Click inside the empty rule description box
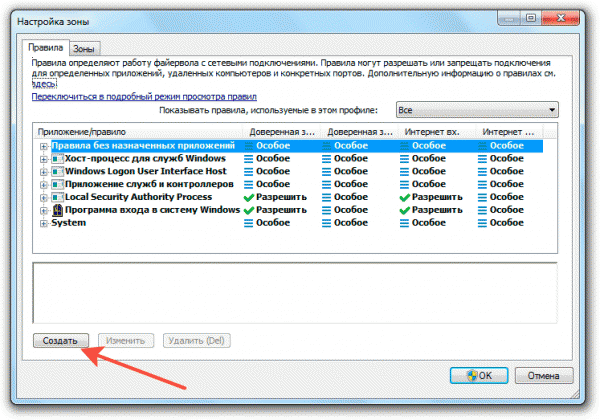This screenshot has height=420, width=600. click(x=295, y=293)
